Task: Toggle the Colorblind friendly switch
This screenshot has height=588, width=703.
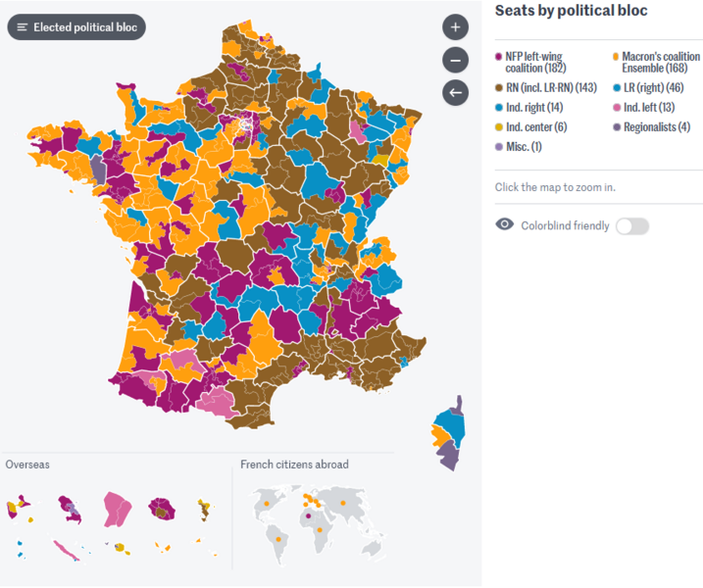Action: [632, 226]
